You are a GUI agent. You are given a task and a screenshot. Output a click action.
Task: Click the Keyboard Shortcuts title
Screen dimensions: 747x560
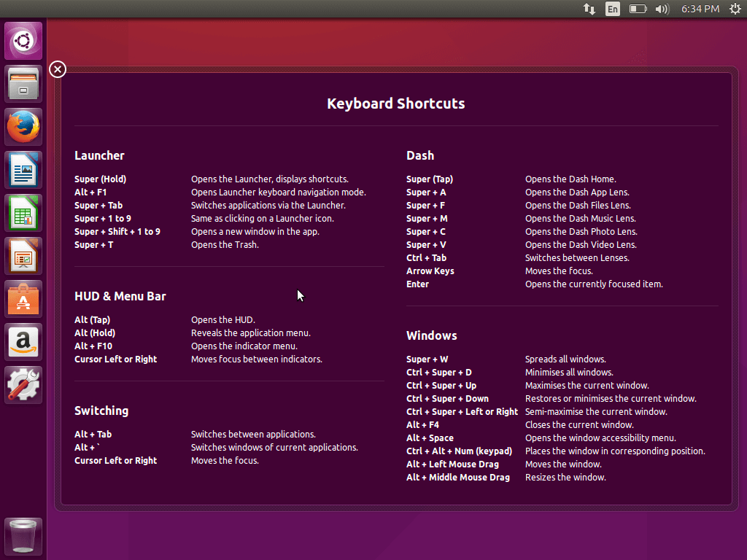[x=395, y=104]
